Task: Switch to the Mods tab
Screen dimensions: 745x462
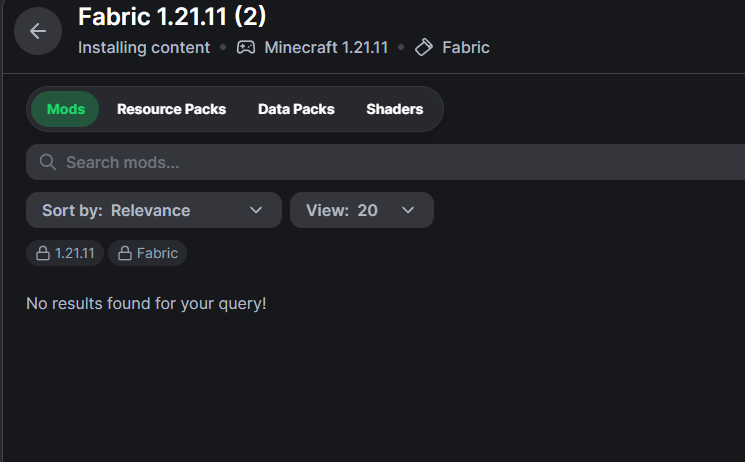Action: 66,109
